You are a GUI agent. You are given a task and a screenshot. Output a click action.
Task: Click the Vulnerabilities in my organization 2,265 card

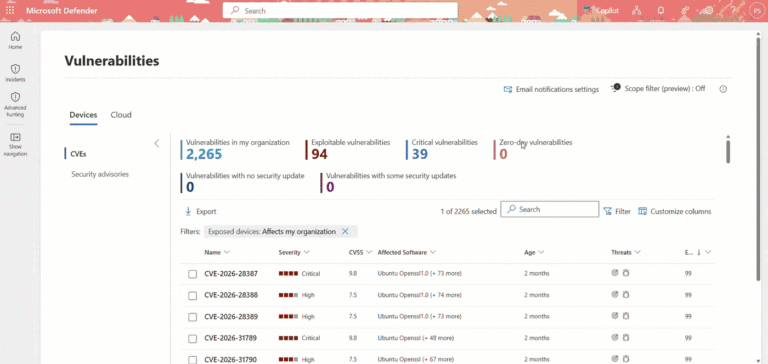236,149
